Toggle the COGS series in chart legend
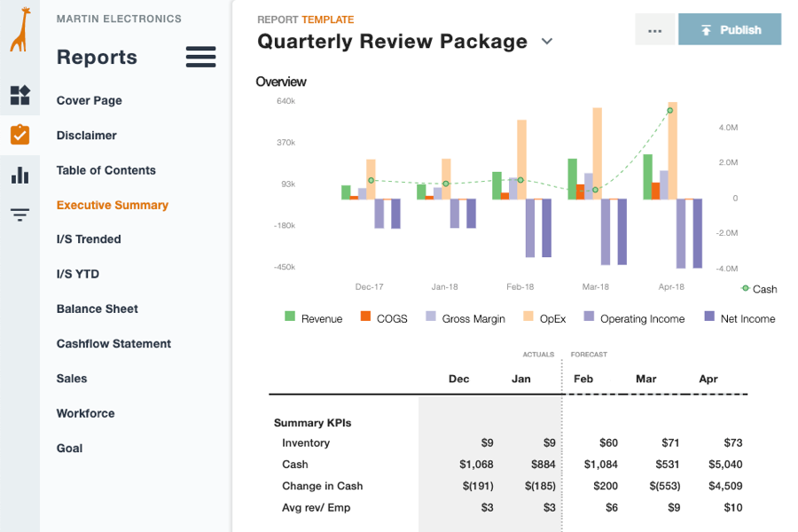Image resolution: width=798 pixels, height=532 pixels. (384, 318)
